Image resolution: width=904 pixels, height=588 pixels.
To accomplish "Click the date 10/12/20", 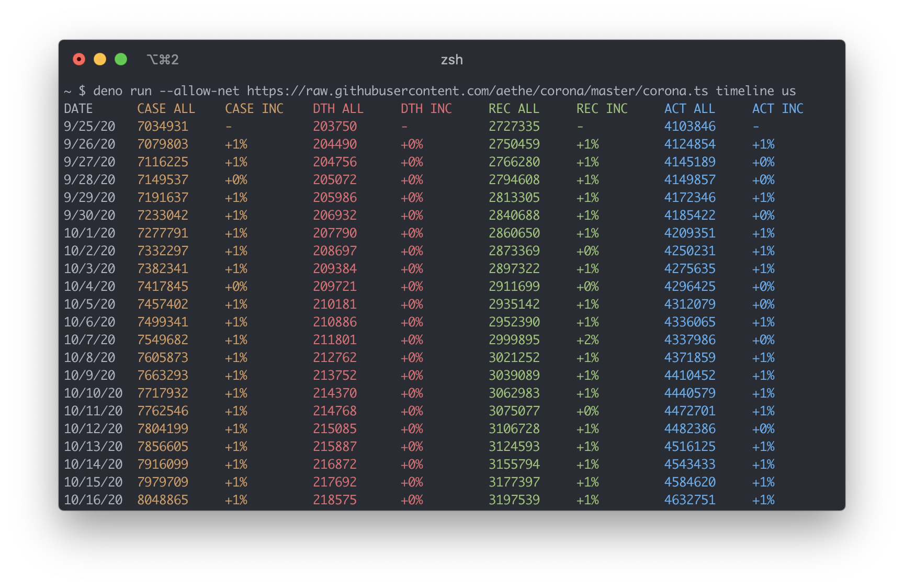I will point(93,429).
